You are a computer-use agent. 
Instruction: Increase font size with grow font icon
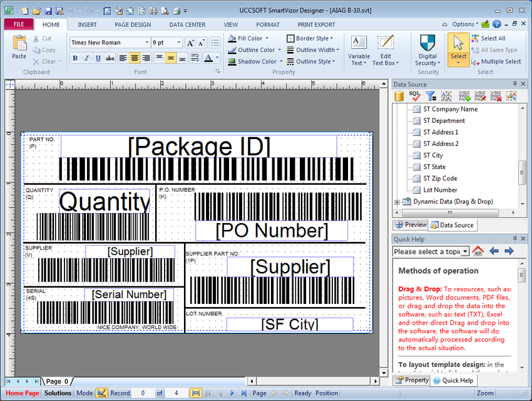point(190,43)
